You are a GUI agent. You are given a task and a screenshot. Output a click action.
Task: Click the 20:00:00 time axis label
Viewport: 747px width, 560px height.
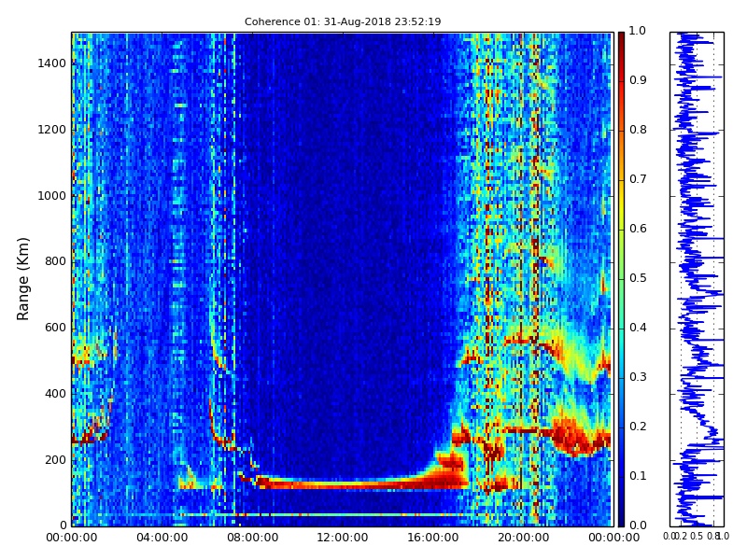tap(524, 538)
